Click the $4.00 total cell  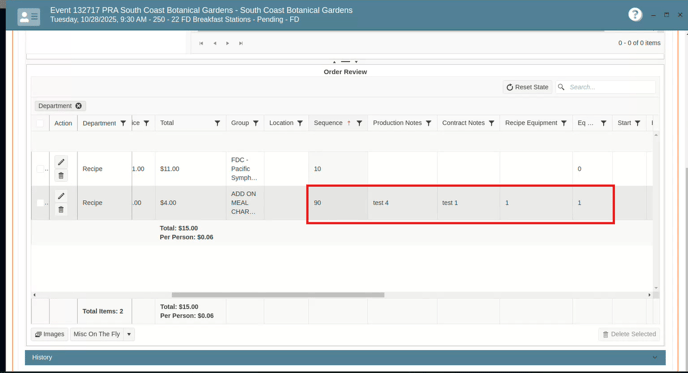pyautogui.click(x=190, y=203)
